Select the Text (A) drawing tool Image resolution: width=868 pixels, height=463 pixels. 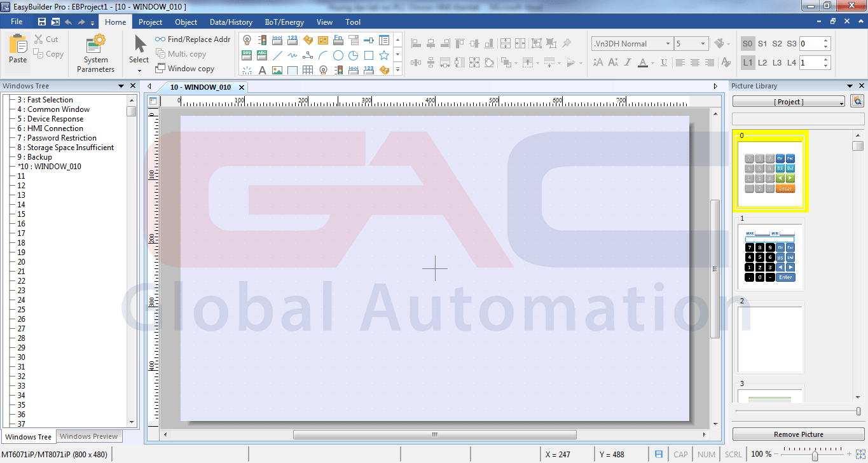(x=262, y=70)
